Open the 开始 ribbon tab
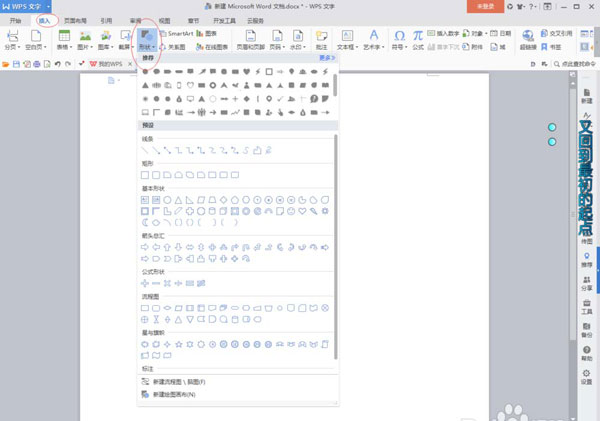Viewport: 600px width, 421px height. (x=15, y=21)
